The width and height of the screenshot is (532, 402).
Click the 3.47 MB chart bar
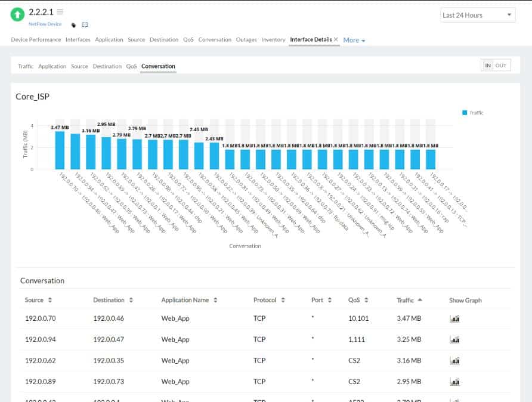[x=60, y=150]
